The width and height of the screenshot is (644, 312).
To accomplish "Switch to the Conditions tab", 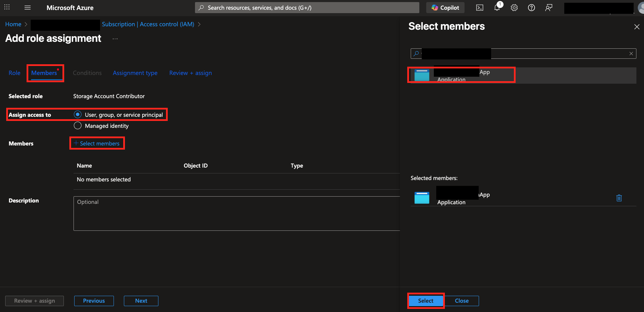I will click(87, 73).
